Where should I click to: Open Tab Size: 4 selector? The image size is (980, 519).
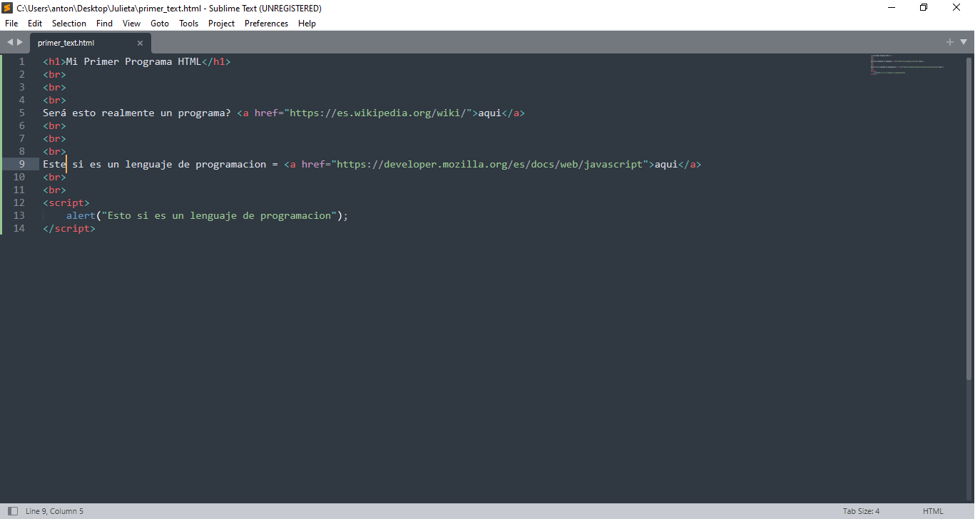tap(861, 511)
